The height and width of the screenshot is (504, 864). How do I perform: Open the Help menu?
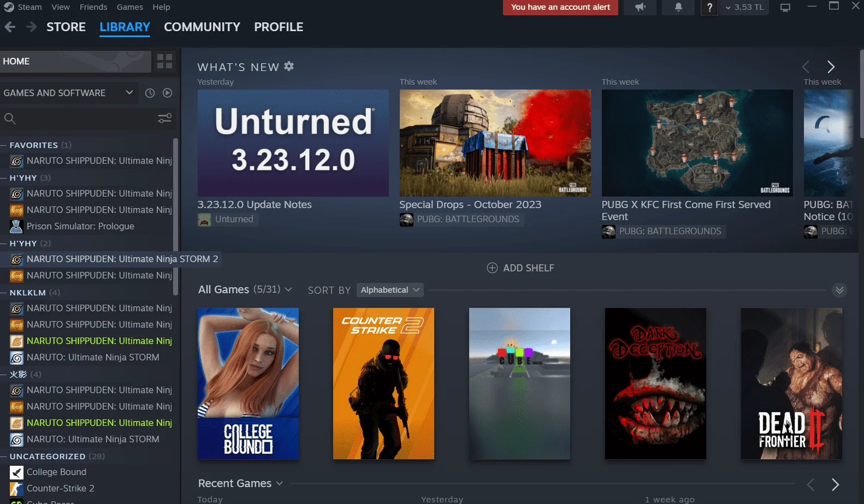coord(161,7)
